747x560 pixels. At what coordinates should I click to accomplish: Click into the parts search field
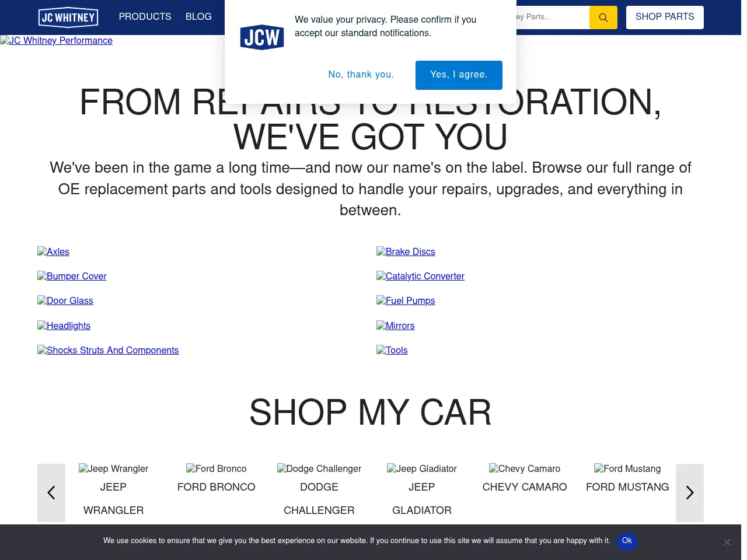551,17
